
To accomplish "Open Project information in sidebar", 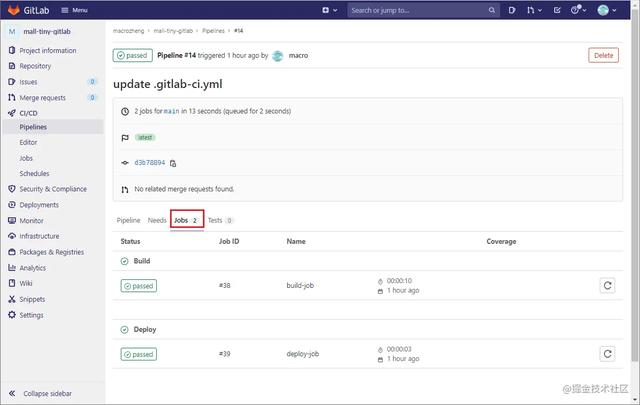I will [x=48, y=51].
